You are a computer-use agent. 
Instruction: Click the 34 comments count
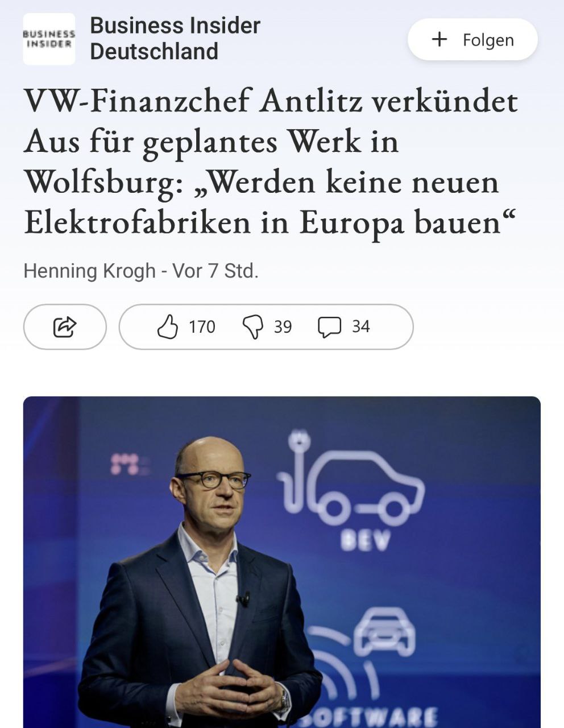coord(361,326)
